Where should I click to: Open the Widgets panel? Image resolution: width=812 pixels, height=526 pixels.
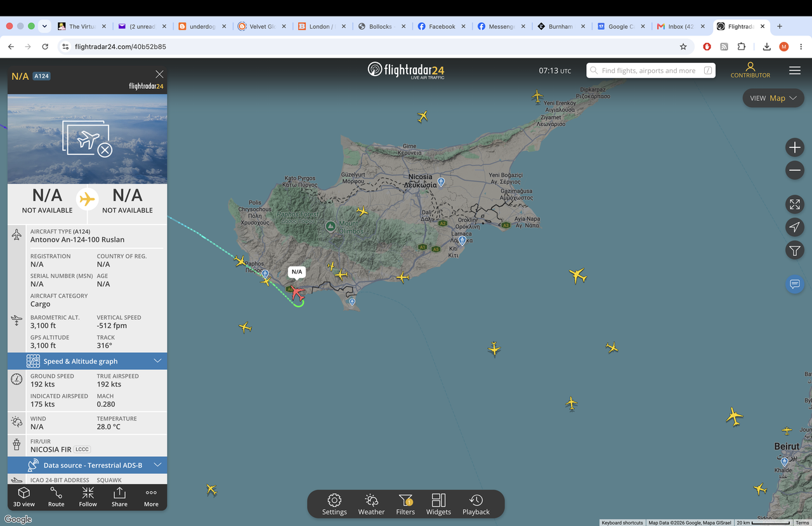click(438, 504)
